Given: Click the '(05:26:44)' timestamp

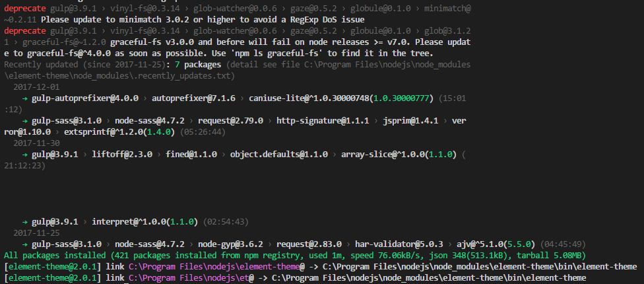Looking at the screenshot, I should pyautogui.click(x=202, y=132).
